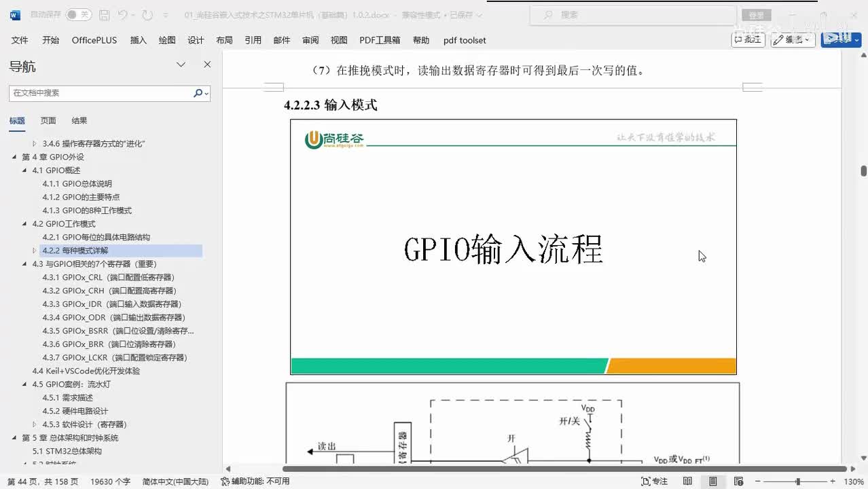Switch to Print Layout view icon
Image resolution: width=868 pixels, height=489 pixels.
(712, 481)
